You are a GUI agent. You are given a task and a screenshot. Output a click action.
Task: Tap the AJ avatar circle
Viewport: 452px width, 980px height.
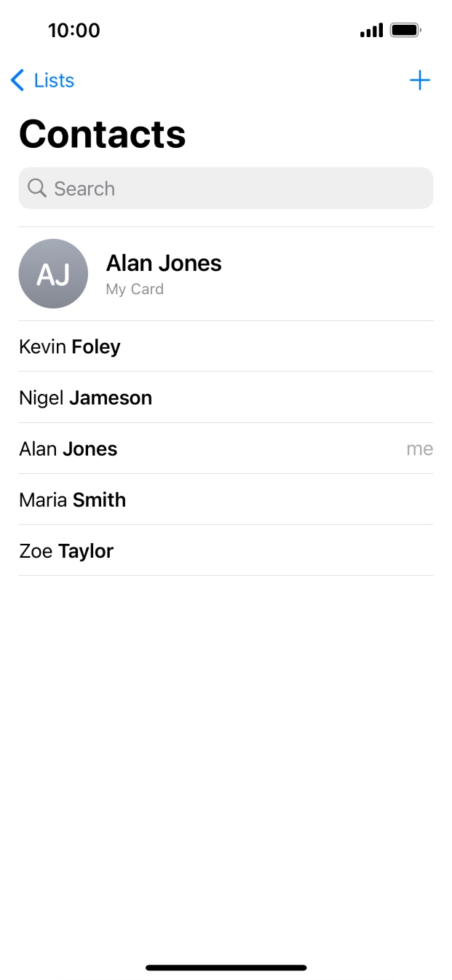[x=53, y=274]
